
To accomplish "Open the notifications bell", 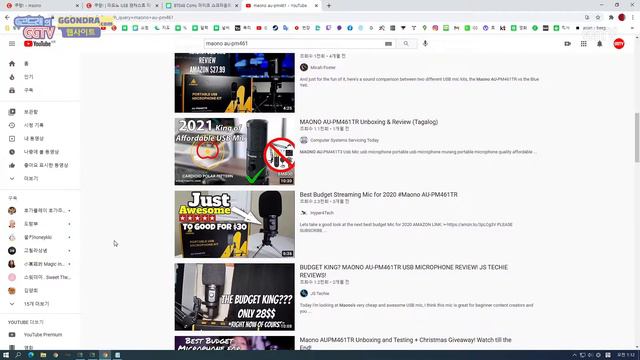I will (x=600, y=44).
